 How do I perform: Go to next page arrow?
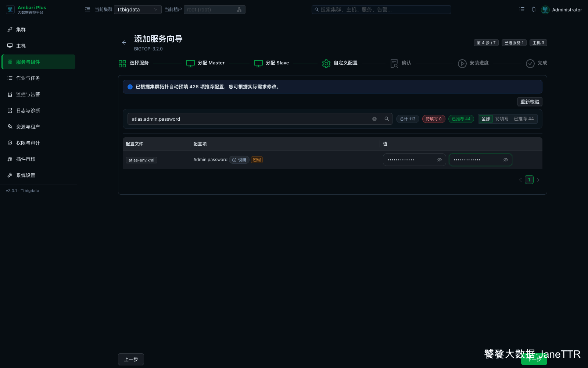538,180
